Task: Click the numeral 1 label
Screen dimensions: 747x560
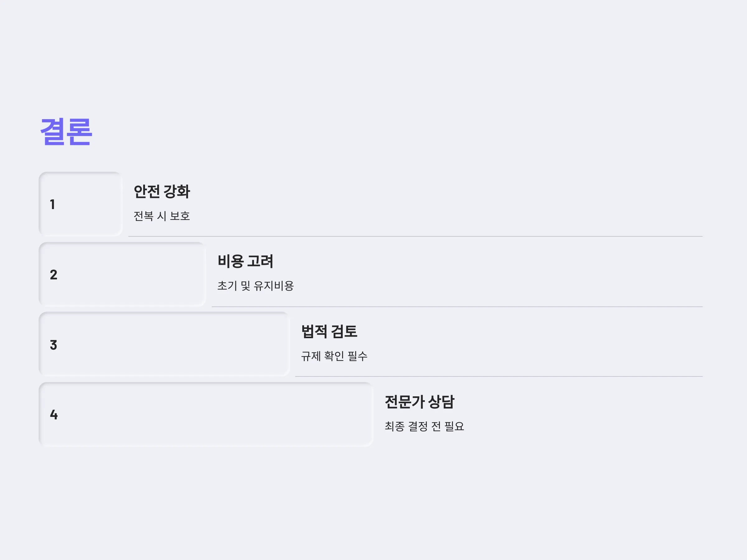Action: (x=52, y=204)
